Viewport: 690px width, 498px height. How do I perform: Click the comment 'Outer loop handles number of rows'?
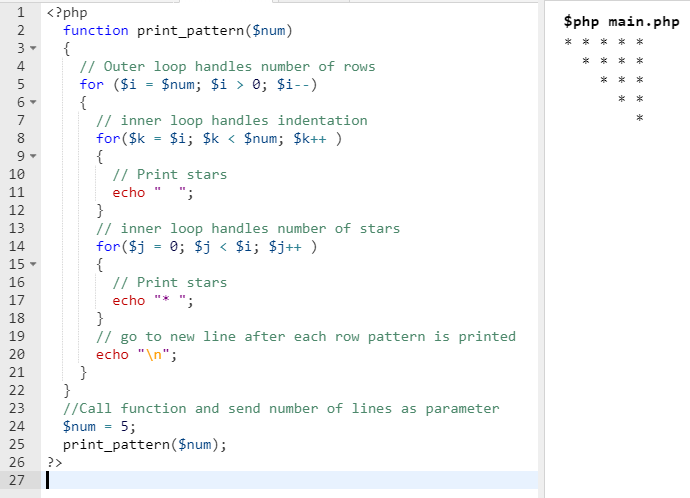point(228,66)
